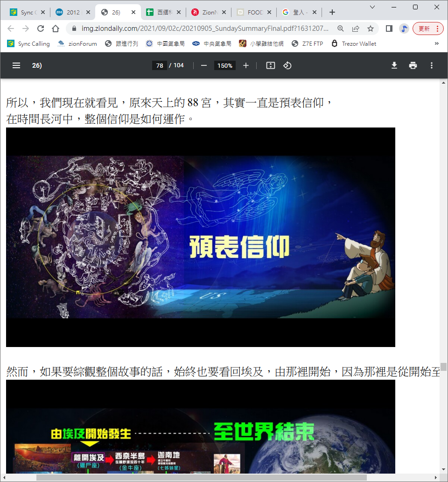Click the scroll up arrow
The width and height of the screenshot is (448, 482).
coord(443,83)
